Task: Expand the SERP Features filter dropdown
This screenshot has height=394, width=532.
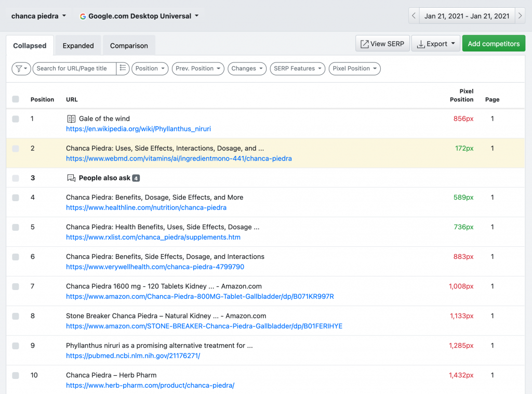Action: (298, 69)
